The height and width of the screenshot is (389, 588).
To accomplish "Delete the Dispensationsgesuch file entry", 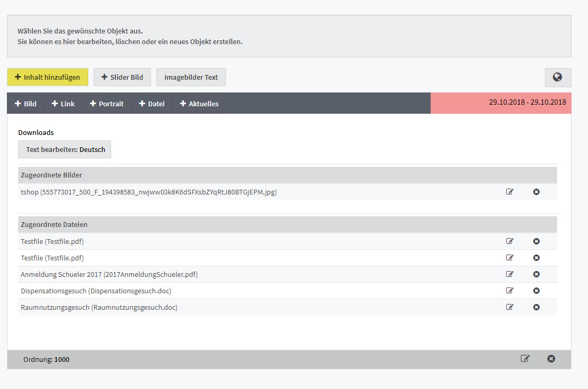I will (536, 291).
